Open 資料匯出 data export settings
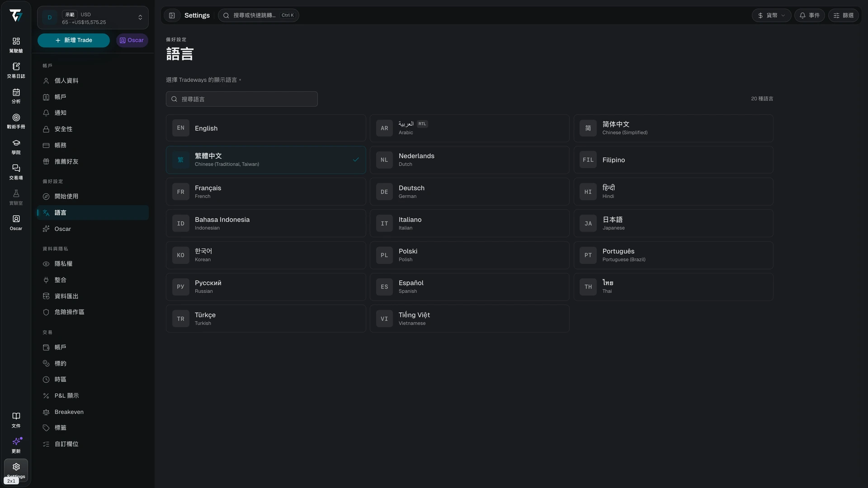The width and height of the screenshot is (868, 488). (93, 296)
